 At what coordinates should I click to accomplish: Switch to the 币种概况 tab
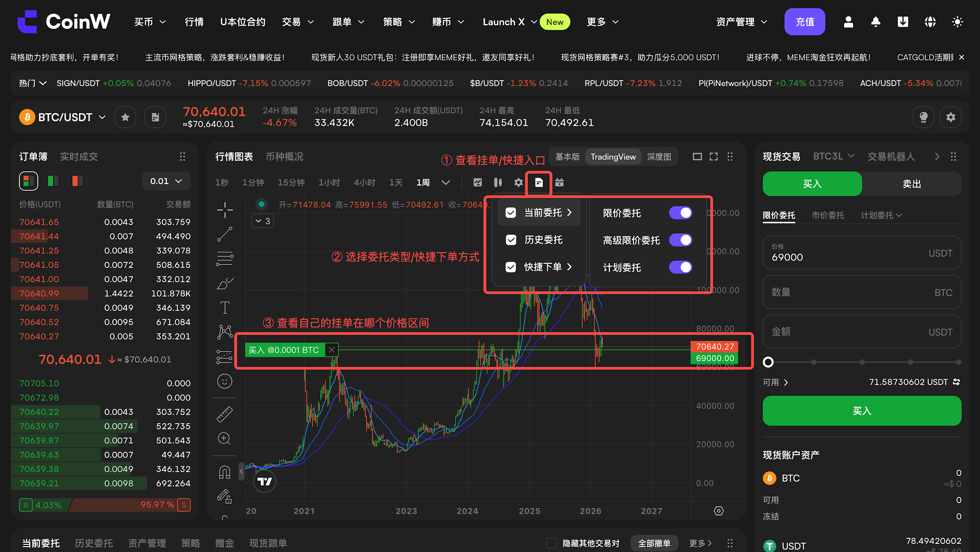point(284,156)
